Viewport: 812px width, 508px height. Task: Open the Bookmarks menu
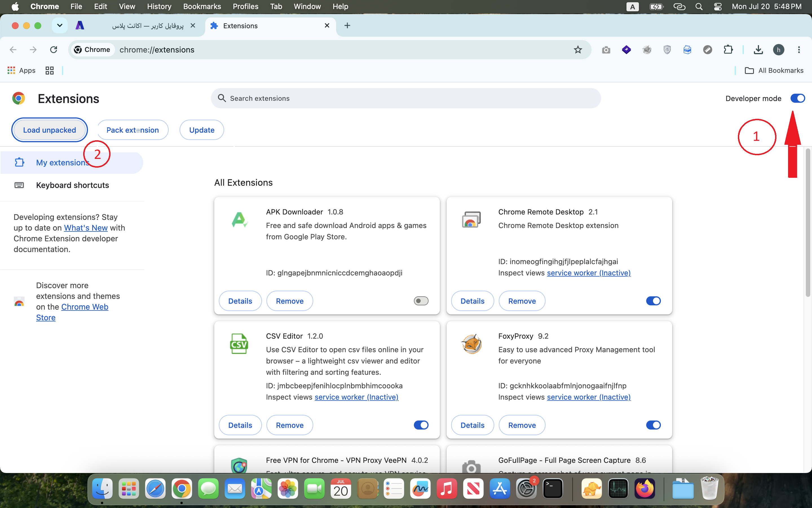coord(202,7)
